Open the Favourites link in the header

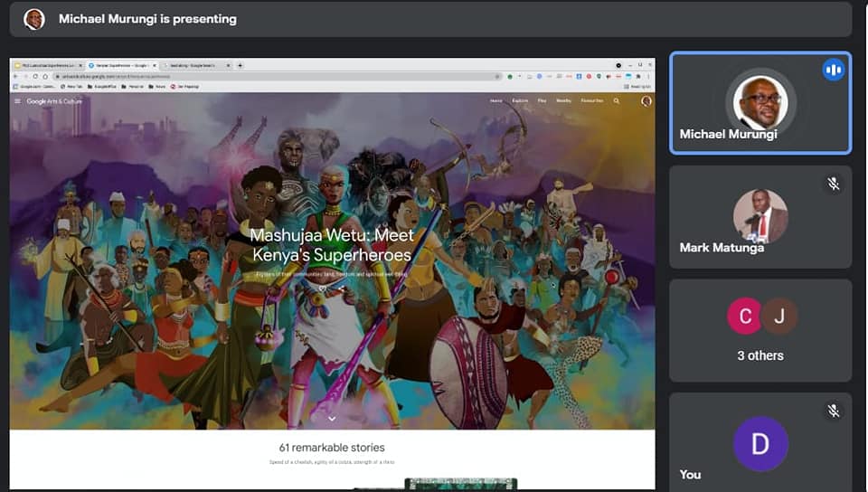[x=592, y=101]
